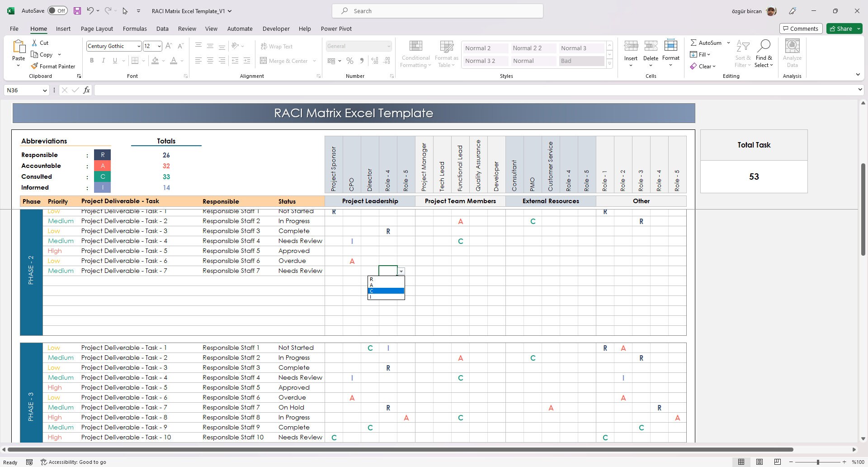Click the Percent Style icon
This screenshot has height=467, width=868.
point(349,60)
